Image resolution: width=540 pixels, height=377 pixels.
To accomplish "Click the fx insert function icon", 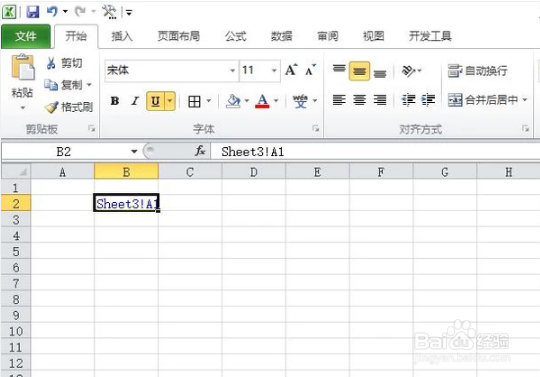I will 200,151.
